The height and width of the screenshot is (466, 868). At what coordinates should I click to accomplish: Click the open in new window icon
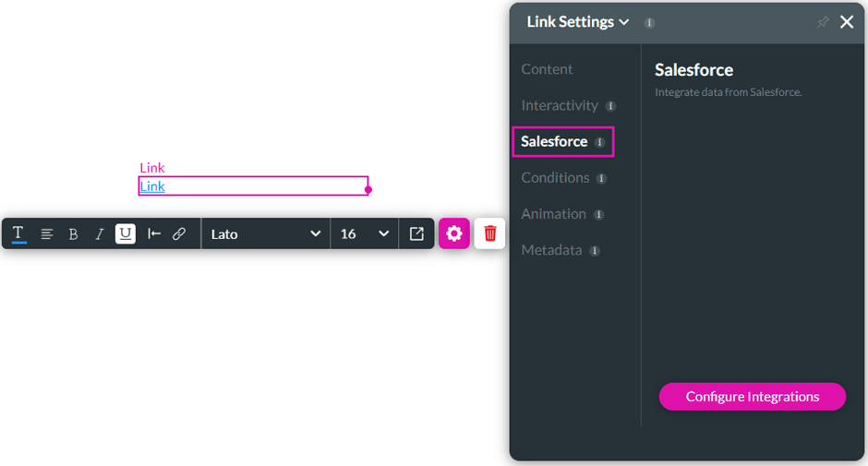pos(416,234)
